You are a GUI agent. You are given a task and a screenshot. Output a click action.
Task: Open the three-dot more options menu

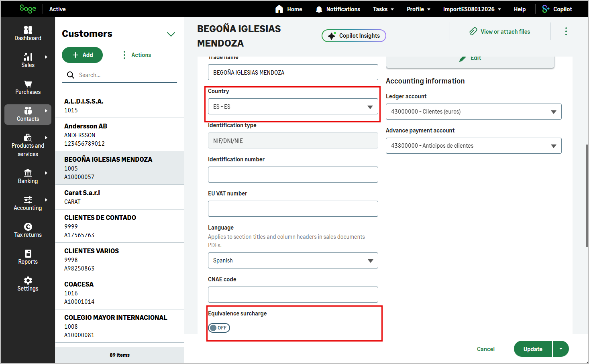[566, 31]
